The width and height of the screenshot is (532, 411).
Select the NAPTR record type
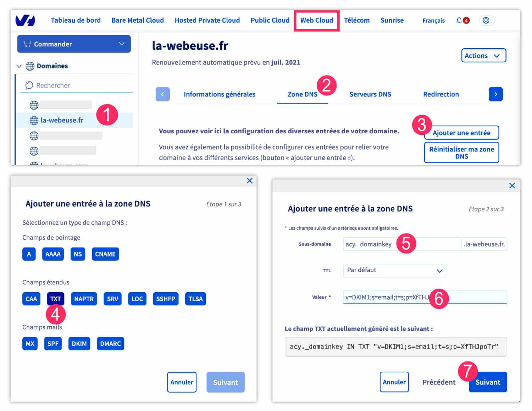coord(84,299)
